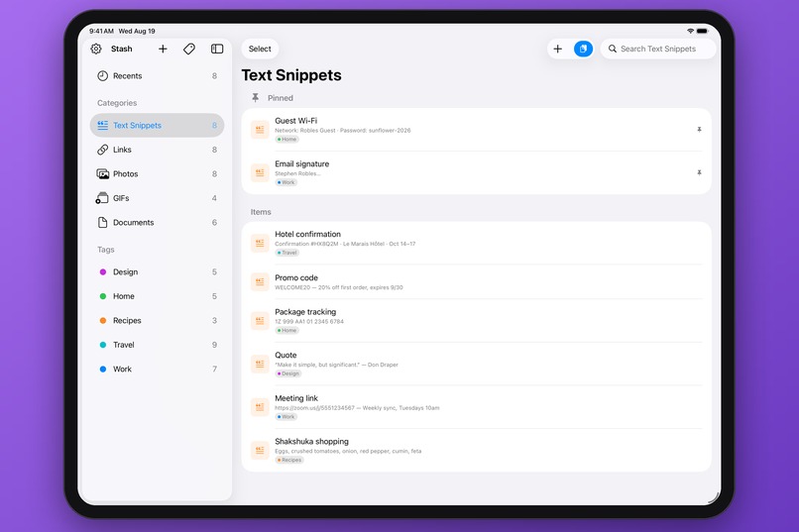The image size is (799, 532).
Task: Click the Work tag chip on Email signature
Action: pos(286,182)
